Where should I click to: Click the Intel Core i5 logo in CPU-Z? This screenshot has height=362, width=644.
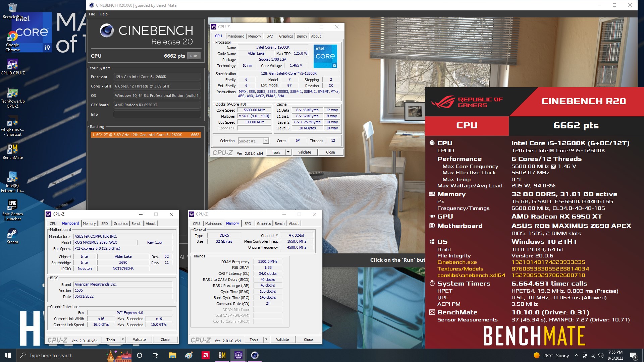pos(325,56)
